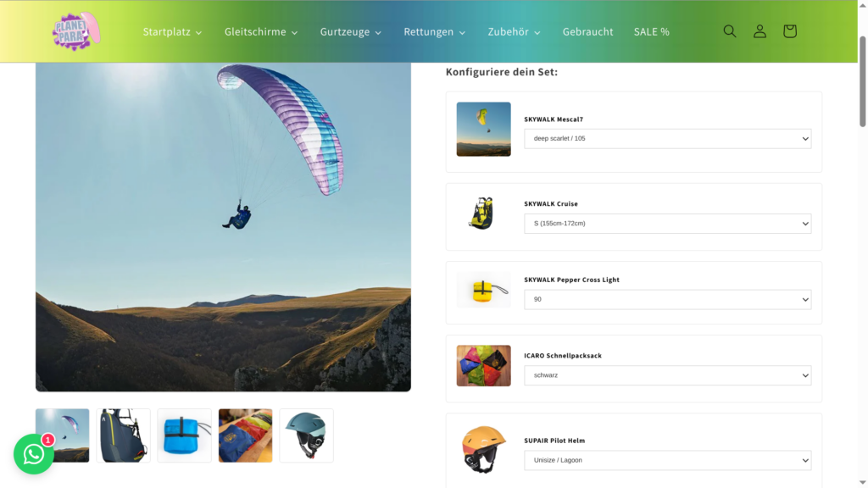Expand the Gleitschirme menu
This screenshot has width=868, height=488.
click(261, 32)
